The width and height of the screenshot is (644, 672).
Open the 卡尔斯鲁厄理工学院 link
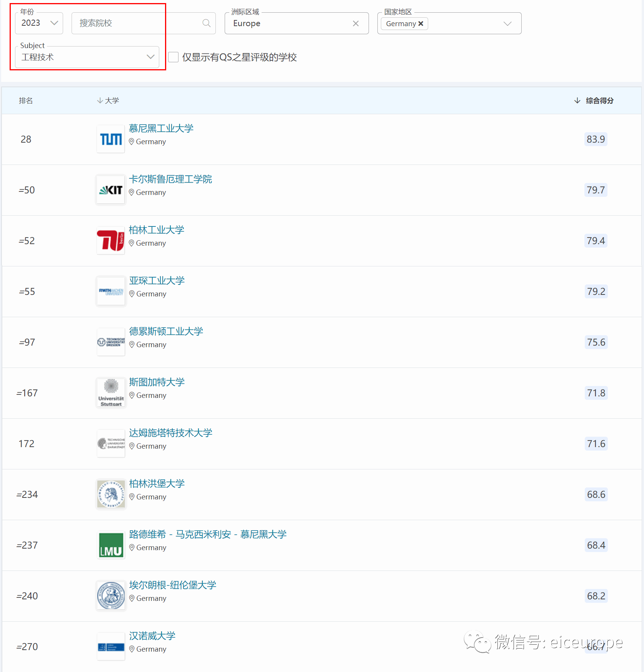[170, 179]
